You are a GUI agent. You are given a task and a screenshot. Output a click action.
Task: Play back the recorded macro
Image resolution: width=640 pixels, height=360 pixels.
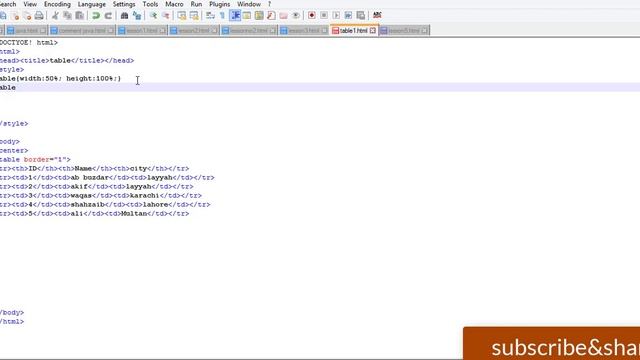336,16
